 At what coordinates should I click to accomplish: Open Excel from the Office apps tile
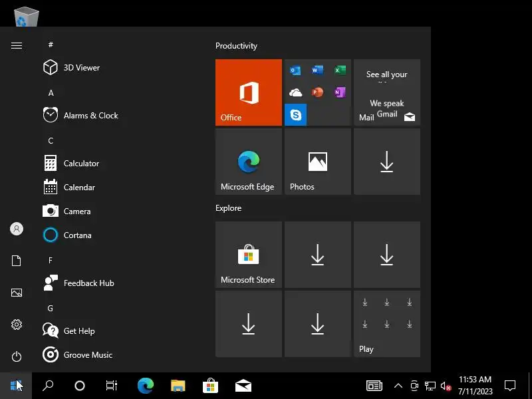[x=340, y=70]
